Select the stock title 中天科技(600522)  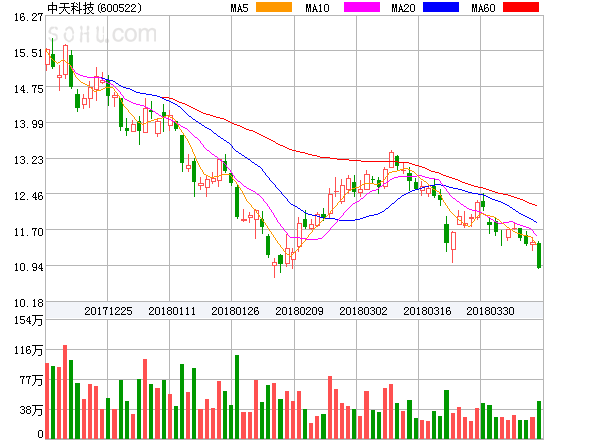click(94, 8)
